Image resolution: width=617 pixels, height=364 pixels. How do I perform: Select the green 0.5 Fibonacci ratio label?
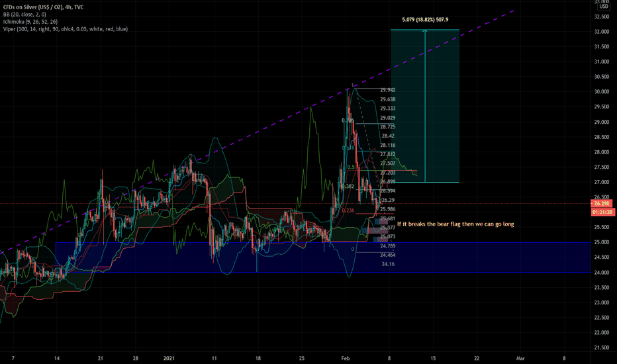[351, 167]
